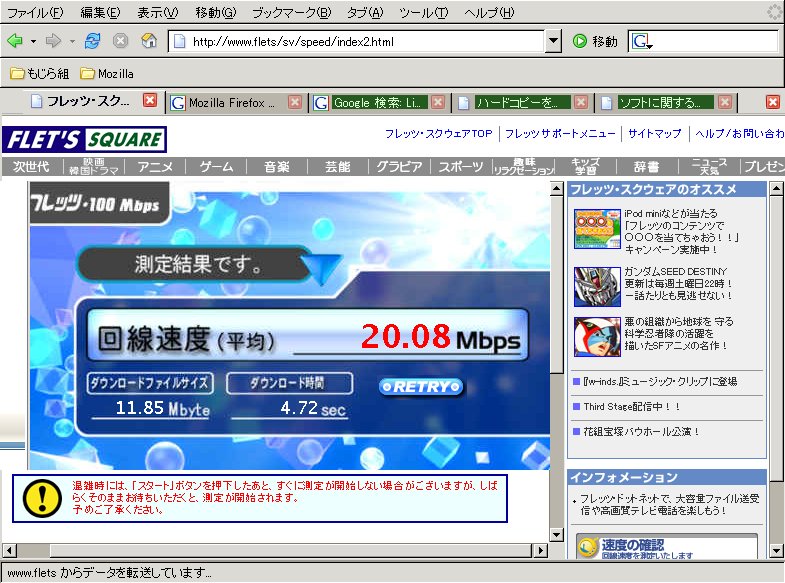Close the ハードコピーを... tab

581,102
